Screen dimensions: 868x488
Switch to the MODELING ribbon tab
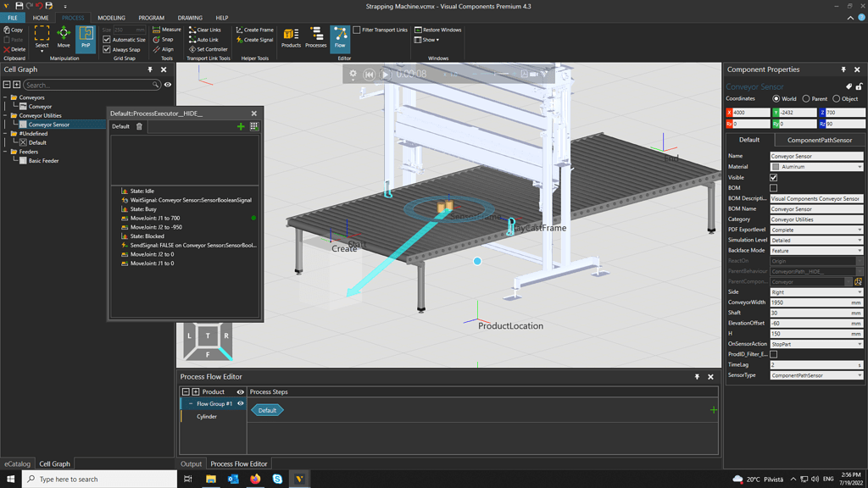point(111,18)
